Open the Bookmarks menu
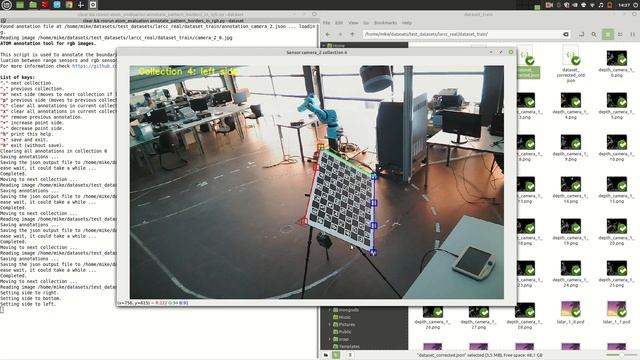Screen dimensions: 640x360 click(385, 23)
